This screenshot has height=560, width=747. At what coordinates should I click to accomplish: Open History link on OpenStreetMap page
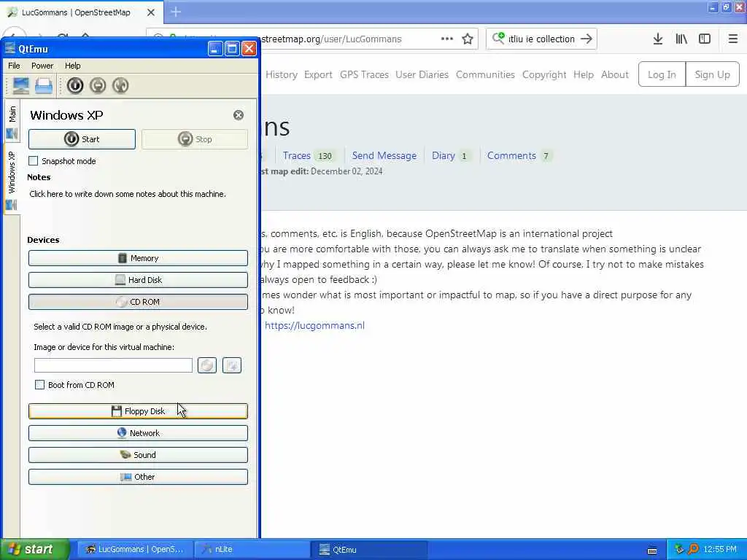pyautogui.click(x=282, y=75)
